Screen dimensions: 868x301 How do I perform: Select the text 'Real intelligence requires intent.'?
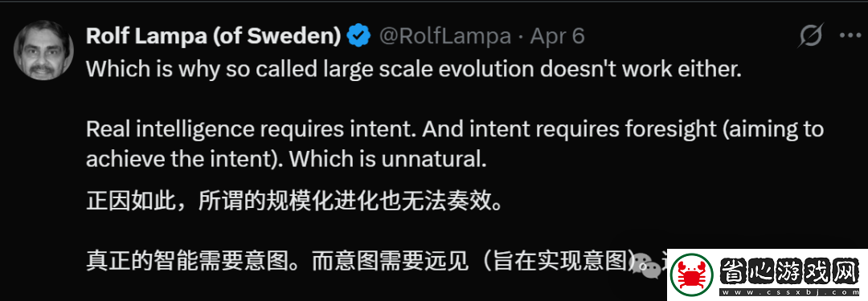[252, 129]
